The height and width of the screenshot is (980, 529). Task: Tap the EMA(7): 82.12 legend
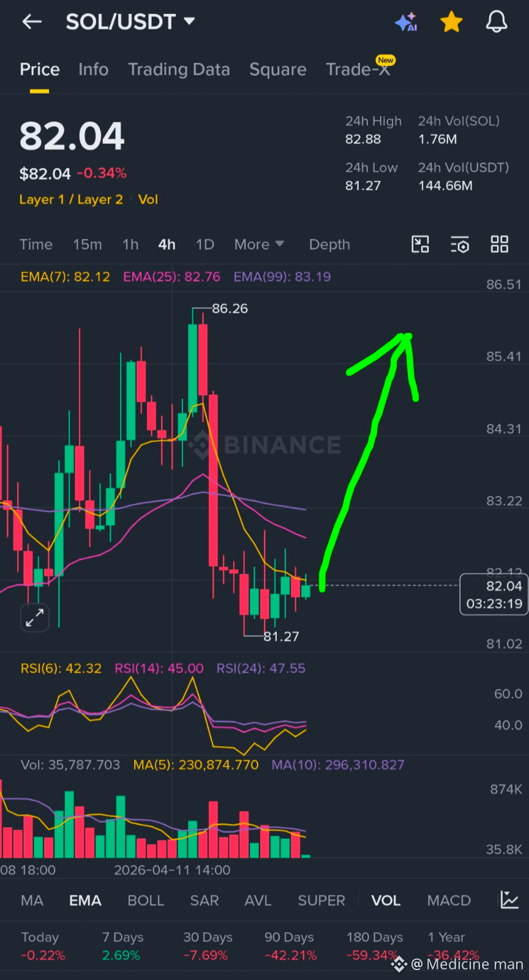coord(66,277)
